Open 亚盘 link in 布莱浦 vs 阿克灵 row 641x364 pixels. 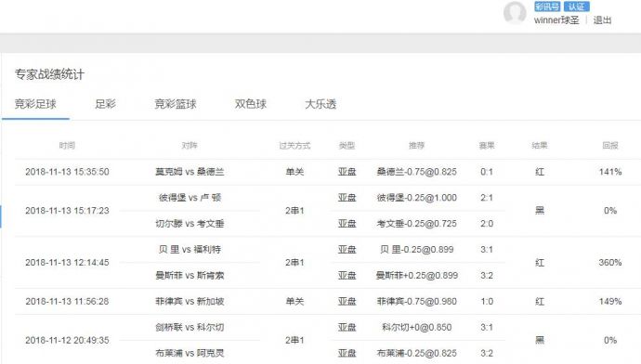point(347,353)
